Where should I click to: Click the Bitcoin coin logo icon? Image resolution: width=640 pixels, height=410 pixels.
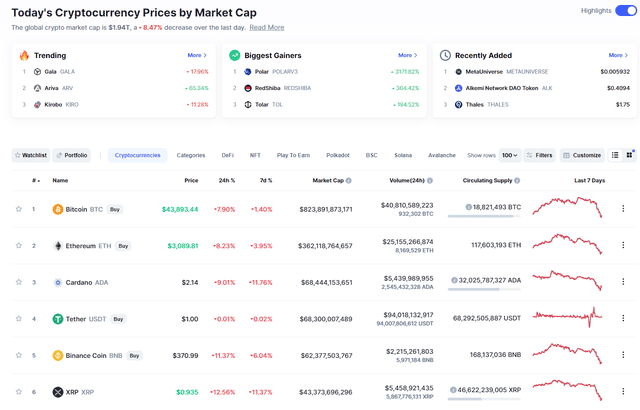58,209
